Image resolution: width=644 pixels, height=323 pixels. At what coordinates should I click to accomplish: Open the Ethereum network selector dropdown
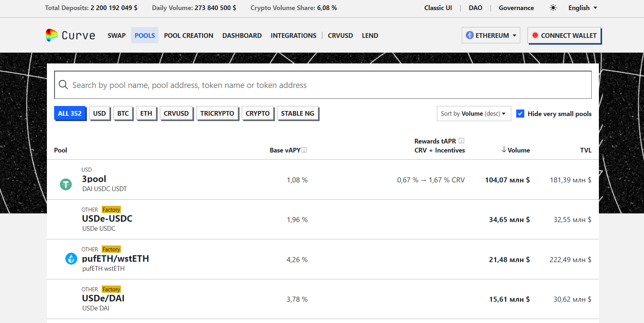click(491, 35)
